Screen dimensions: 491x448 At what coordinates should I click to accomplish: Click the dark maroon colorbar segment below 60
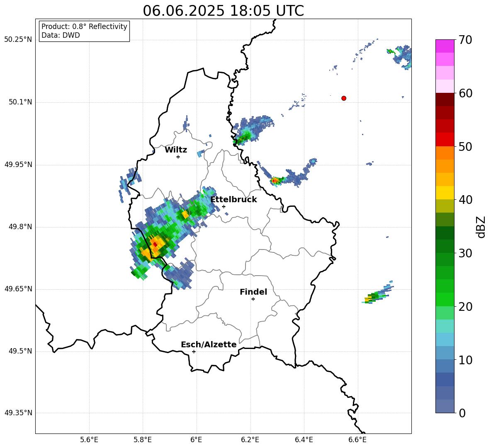click(x=445, y=99)
